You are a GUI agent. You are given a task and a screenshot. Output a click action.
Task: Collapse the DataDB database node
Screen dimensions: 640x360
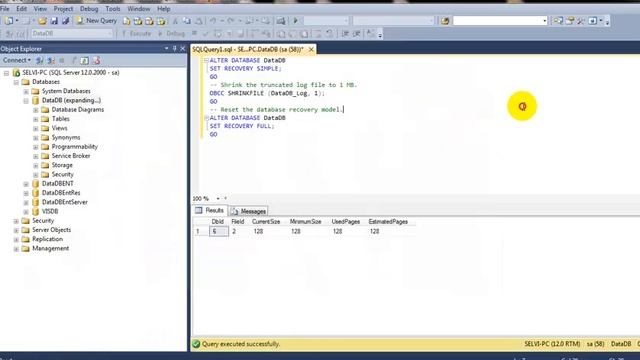(x=26, y=100)
